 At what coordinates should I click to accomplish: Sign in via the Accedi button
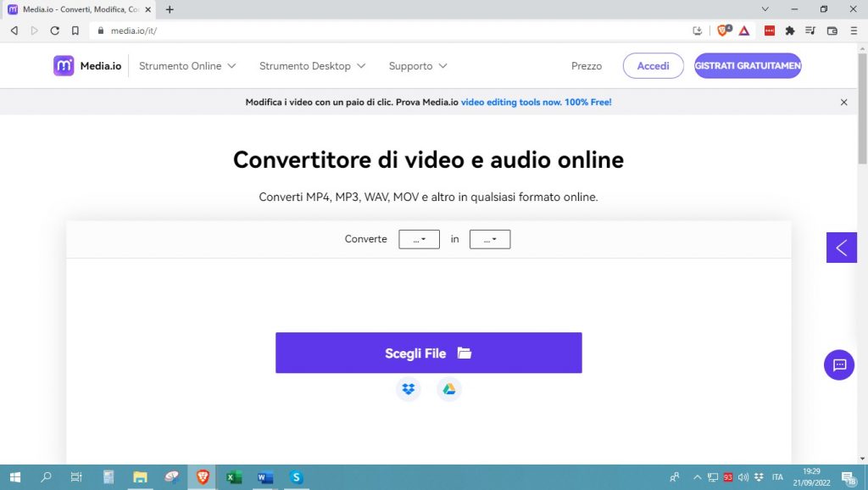click(653, 65)
